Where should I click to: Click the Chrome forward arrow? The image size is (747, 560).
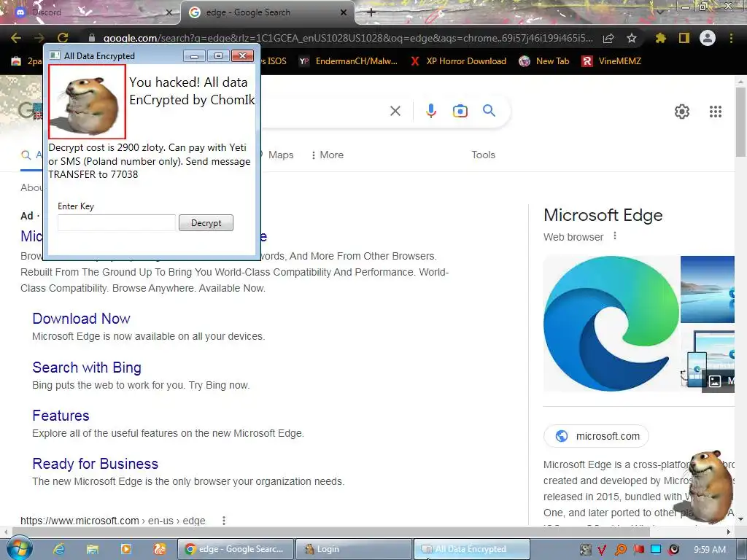coord(39,38)
